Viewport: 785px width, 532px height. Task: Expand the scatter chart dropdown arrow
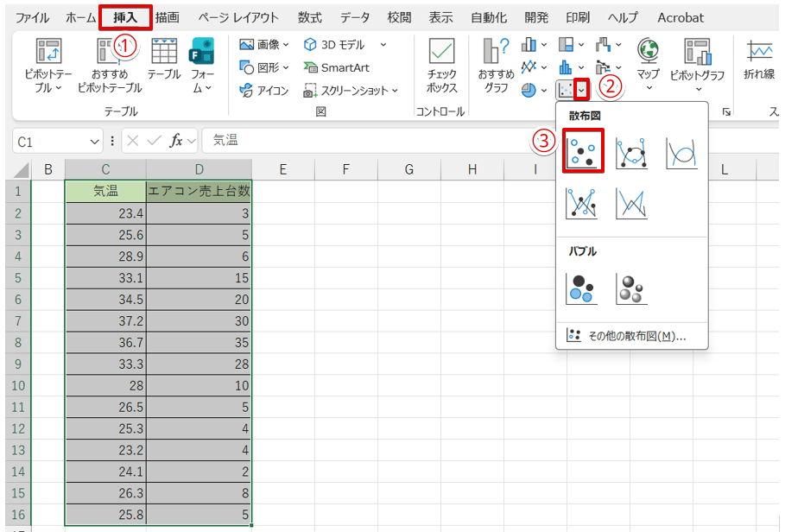coord(583,89)
